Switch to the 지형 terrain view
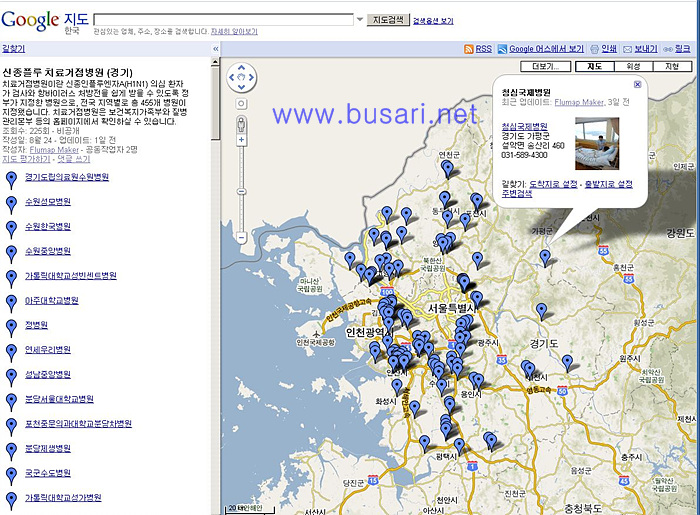Screen dimensions: 700x515 click(672, 66)
